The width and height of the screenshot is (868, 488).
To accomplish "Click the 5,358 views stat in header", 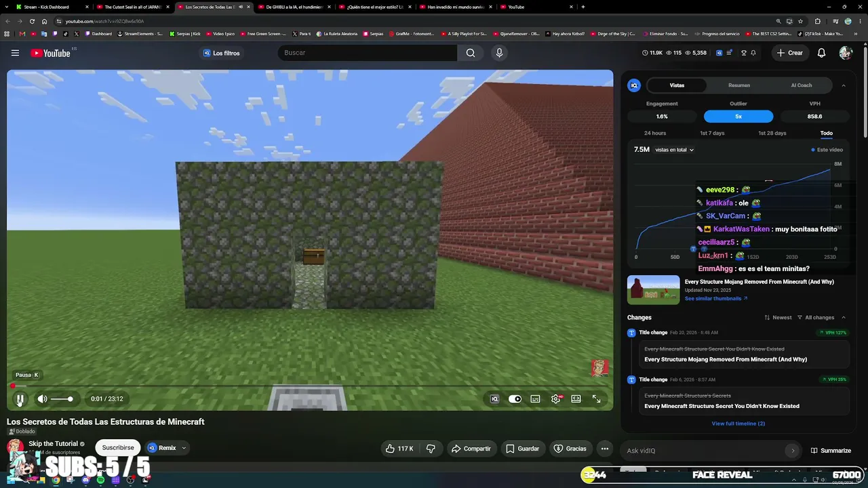I will pos(696,53).
